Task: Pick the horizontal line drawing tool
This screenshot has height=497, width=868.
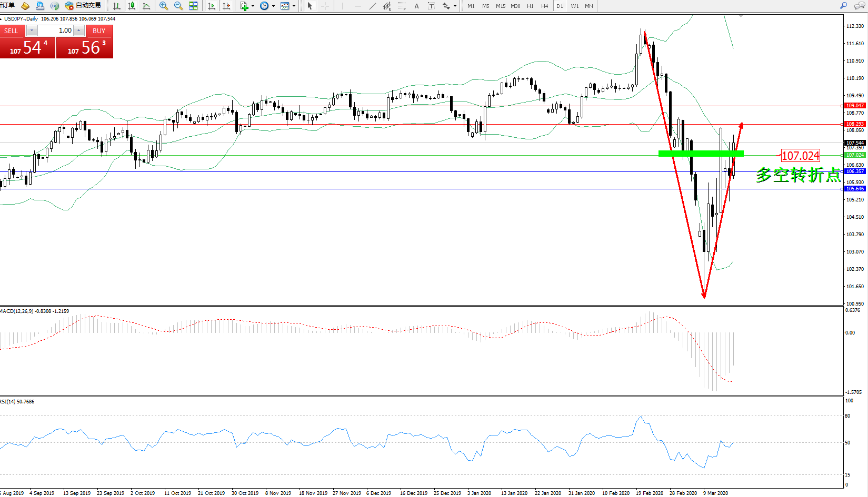Action: pos(358,6)
